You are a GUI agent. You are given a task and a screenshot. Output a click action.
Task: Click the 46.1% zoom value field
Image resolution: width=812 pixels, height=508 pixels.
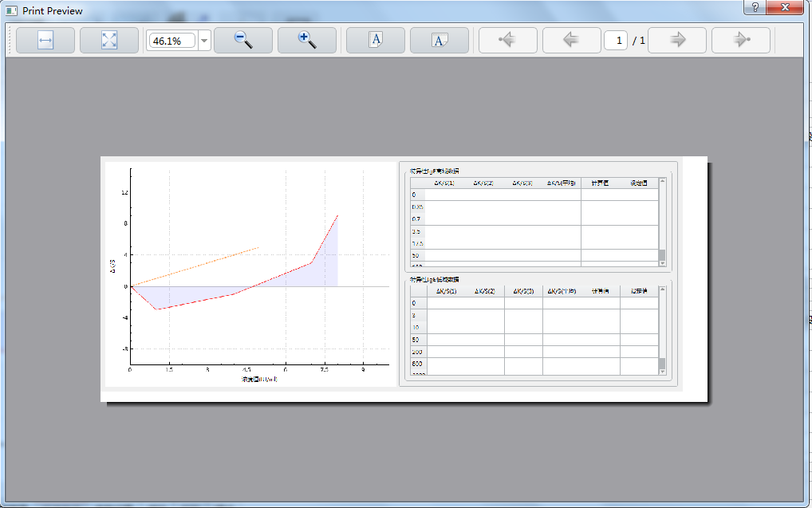(171, 41)
